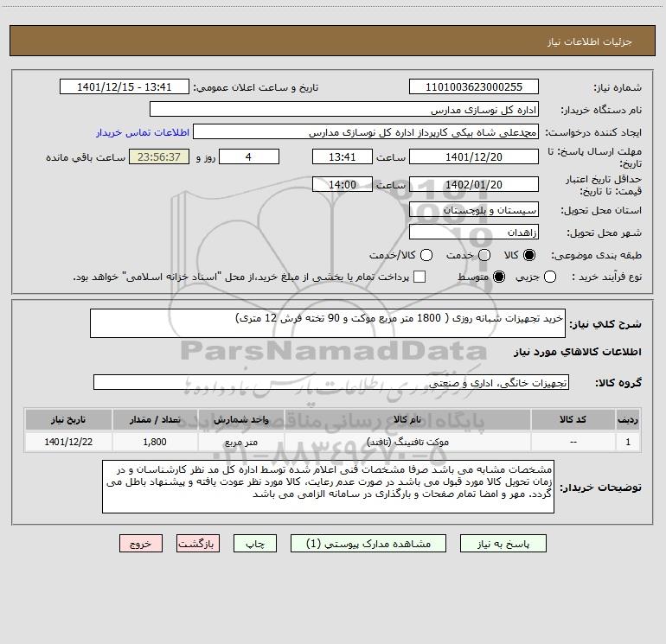This screenshot has height=644, width=666.
Task: Click the row number cell 1
Action: pyautogui.click(x=628, y=443)
